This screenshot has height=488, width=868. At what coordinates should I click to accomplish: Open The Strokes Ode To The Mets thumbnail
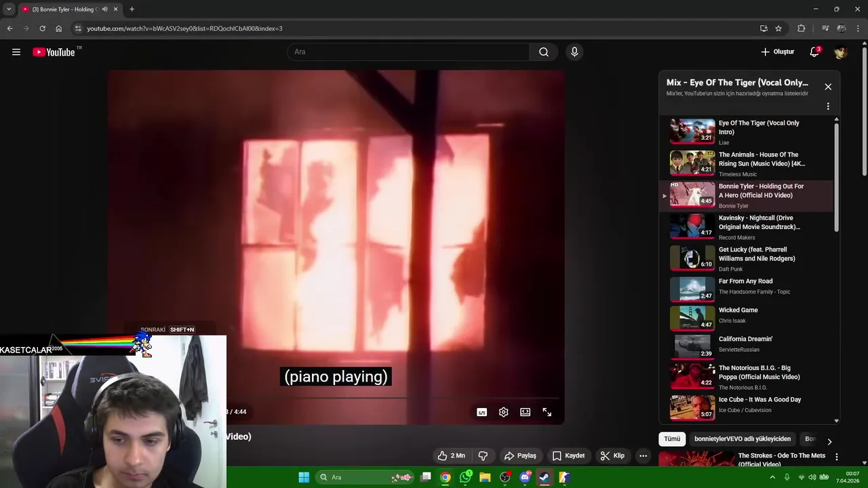[x=696, y=460]
